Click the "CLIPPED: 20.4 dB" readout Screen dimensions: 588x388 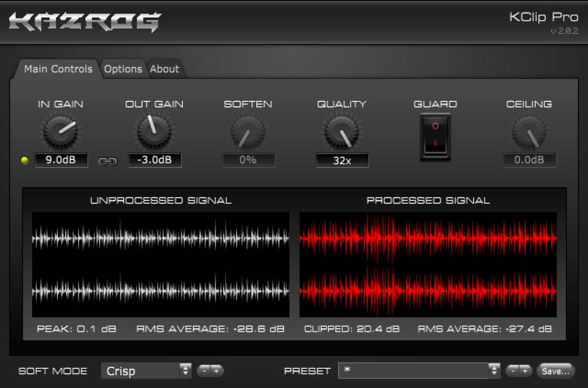click(x=352, y=329)
